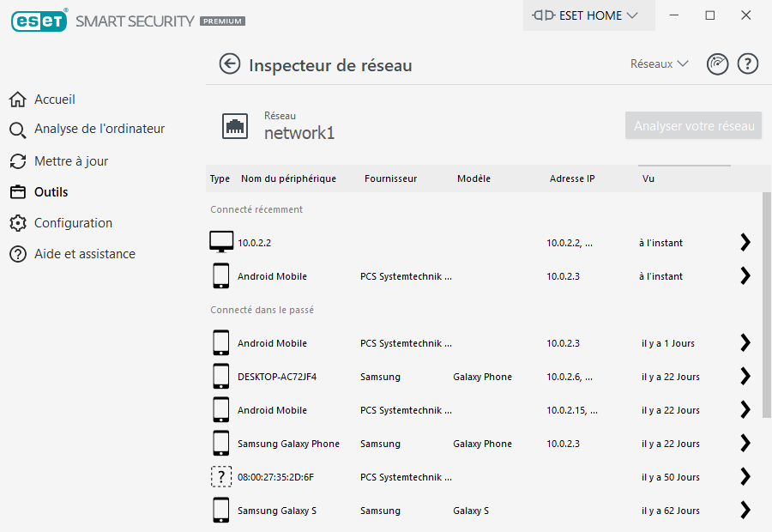Minimize the ESET window

[x=674, y=15]
